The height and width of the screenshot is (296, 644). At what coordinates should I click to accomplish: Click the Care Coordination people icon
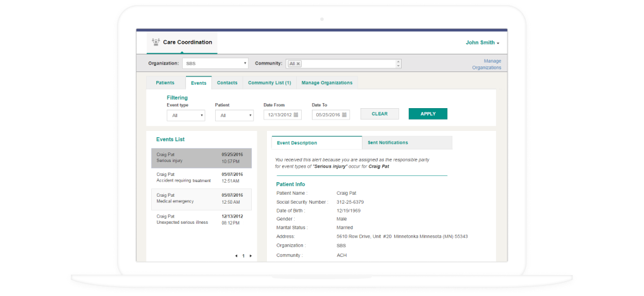(x=156, y=42)
